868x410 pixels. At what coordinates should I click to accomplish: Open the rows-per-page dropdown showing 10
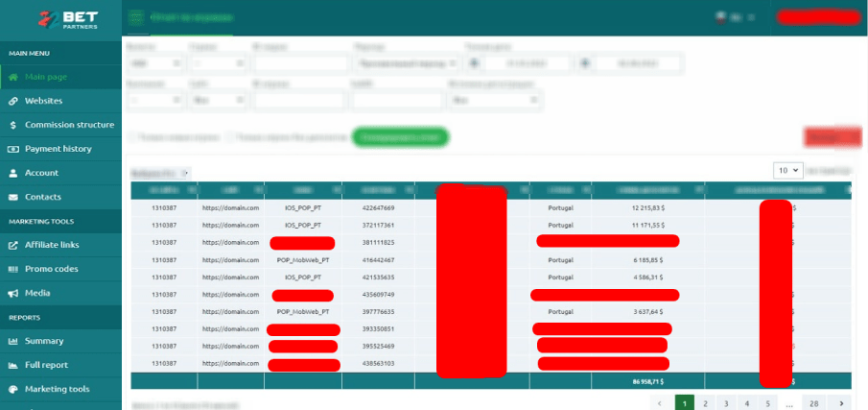(x=786, y=170)
